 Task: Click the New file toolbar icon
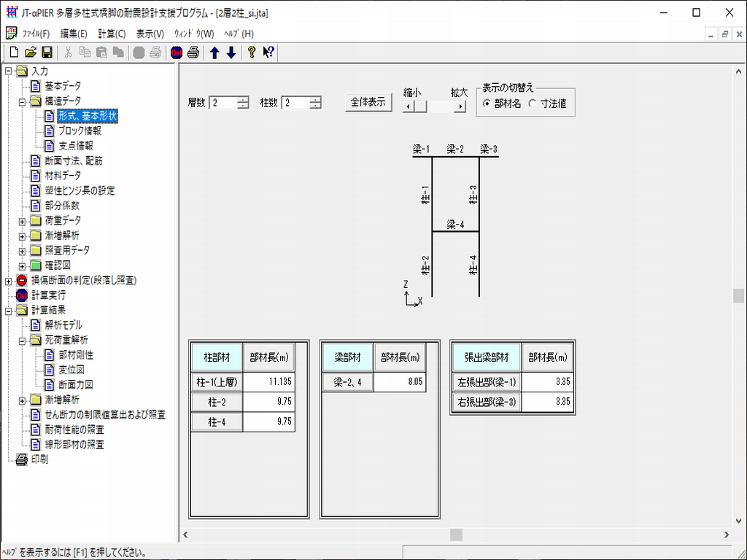(14, 52)
